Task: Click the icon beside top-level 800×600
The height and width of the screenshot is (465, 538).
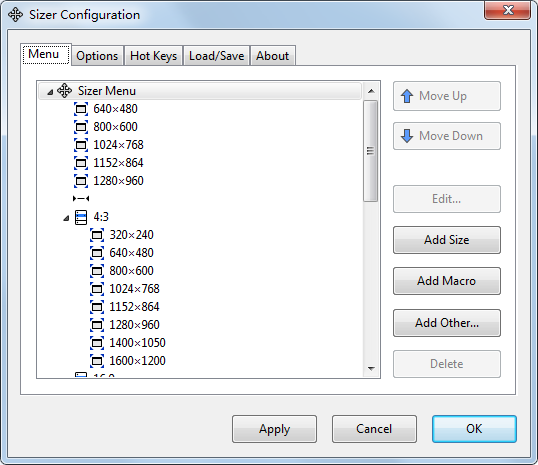Action: click(81, 127)
